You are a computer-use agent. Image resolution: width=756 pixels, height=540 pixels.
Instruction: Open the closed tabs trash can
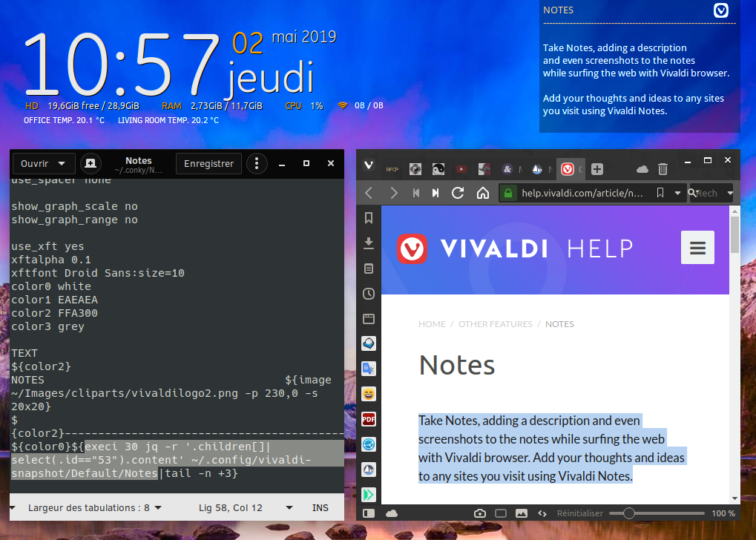pyautogui.click(x=663, y=169)
